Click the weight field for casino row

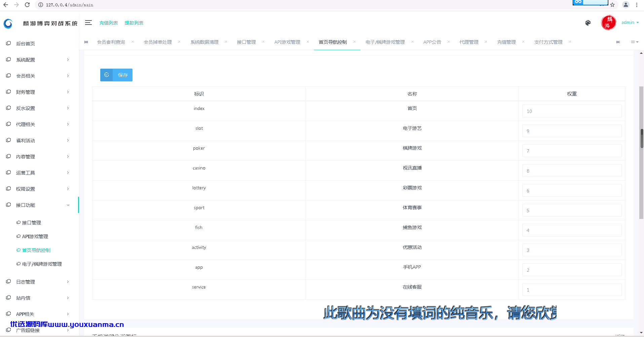pos(572,171)
